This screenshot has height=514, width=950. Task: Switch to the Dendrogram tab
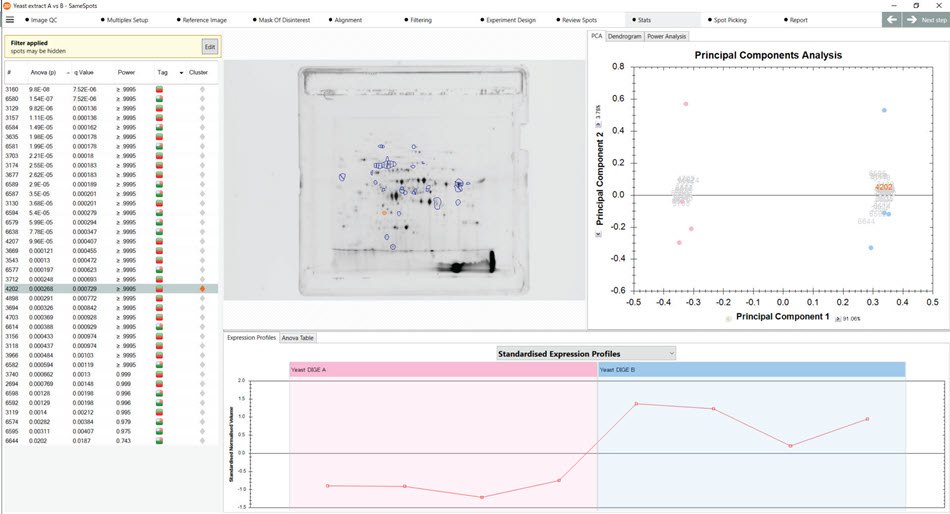click(x=624, y=36)
